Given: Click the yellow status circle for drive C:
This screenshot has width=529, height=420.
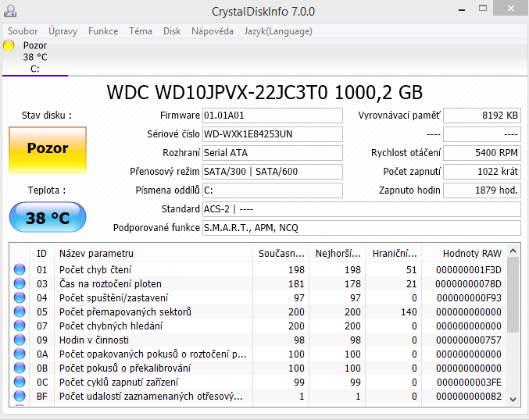Looking at the screenshot, I should (x=9, y=45).
